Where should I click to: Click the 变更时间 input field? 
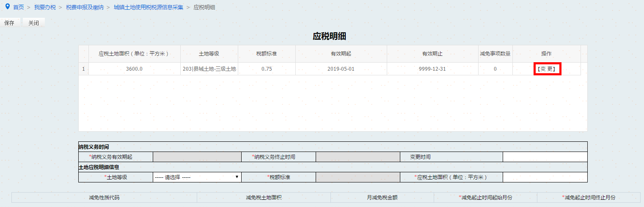tap(545, 157)
